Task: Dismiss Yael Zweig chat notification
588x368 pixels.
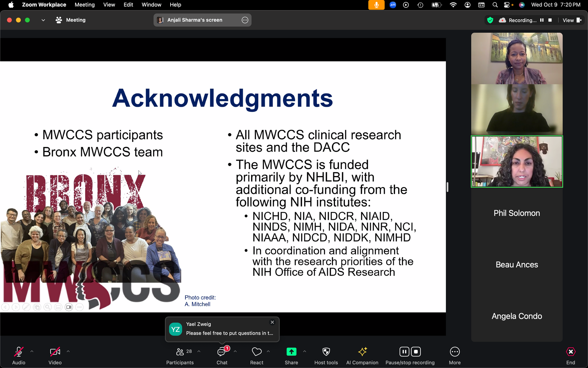Action: tap(272, 322)
